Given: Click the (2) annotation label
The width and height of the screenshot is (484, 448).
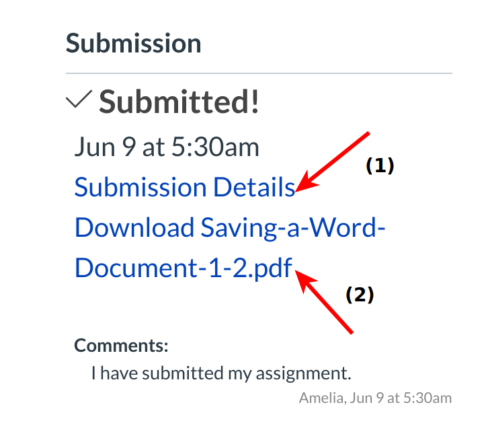Looking at the screenshot, I should click(359, 295).
